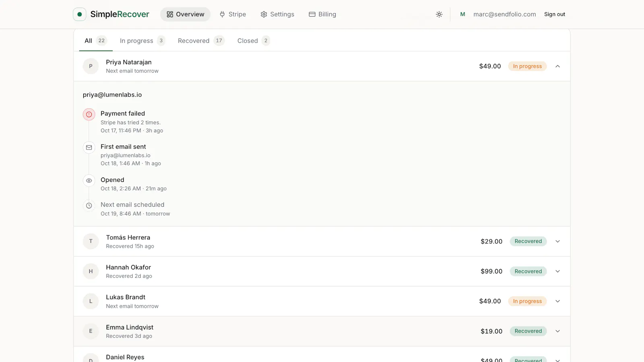Click the $19.00 amount for Emma Lindqvist
Viewport: 644px width, 362px height.
coord(491,331)
